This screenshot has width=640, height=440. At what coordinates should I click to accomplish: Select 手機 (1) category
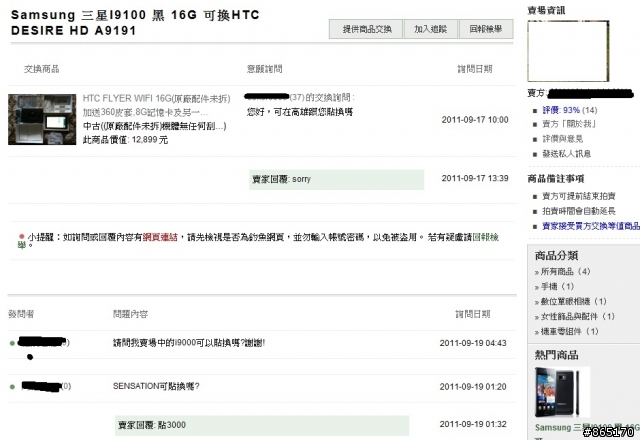coord(557,287)
